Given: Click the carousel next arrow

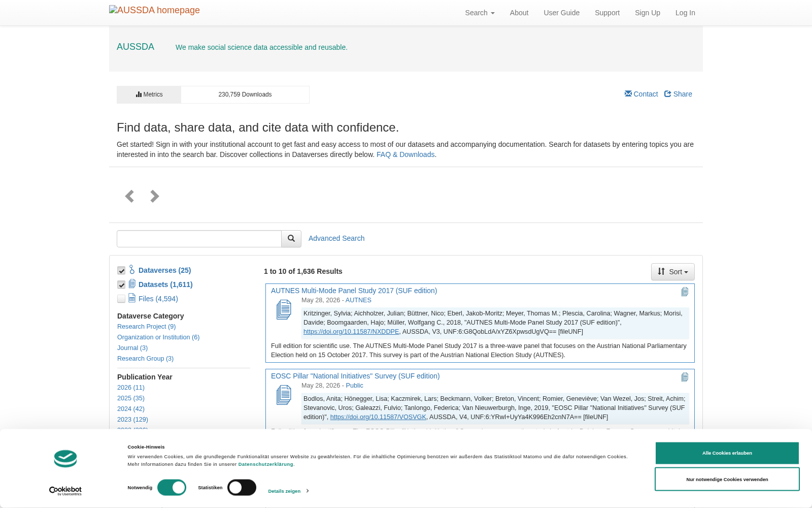Looking at the screenshot, I should coord(155,196).
